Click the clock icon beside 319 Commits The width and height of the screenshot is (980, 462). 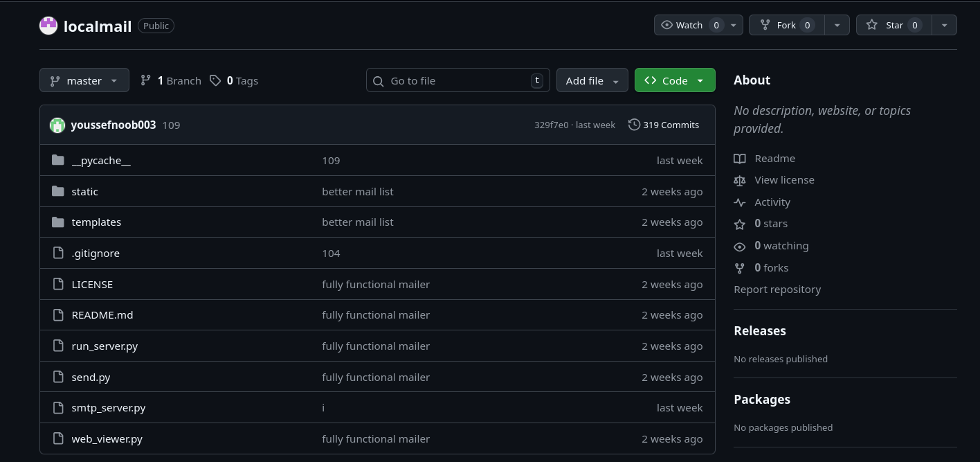(634, 125)
